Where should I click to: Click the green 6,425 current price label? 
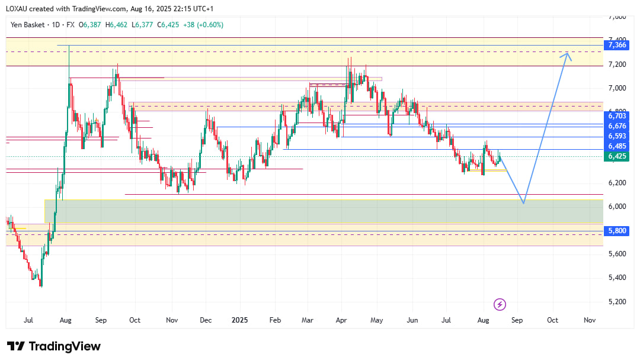[x=617, y=156]
